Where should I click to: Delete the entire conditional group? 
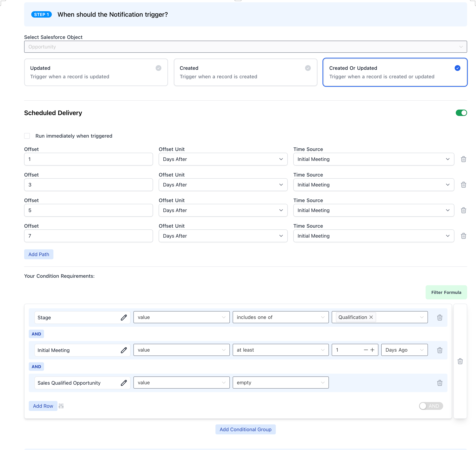460,361
